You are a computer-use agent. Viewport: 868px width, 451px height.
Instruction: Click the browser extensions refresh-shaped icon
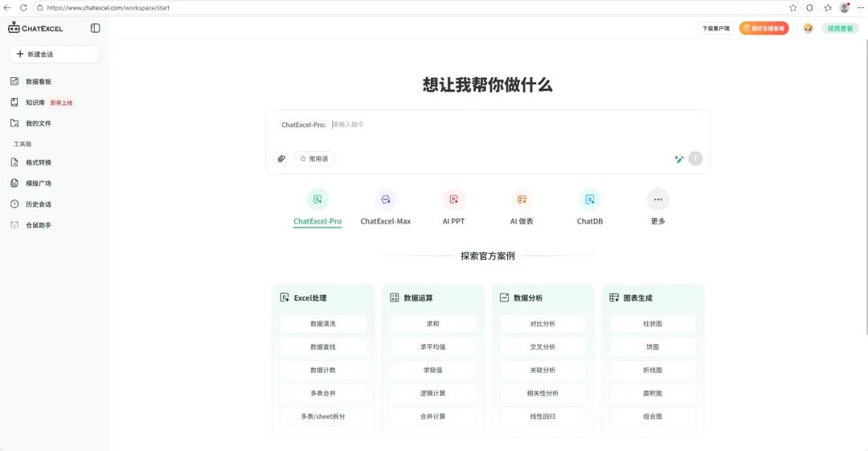pos(810,8)
